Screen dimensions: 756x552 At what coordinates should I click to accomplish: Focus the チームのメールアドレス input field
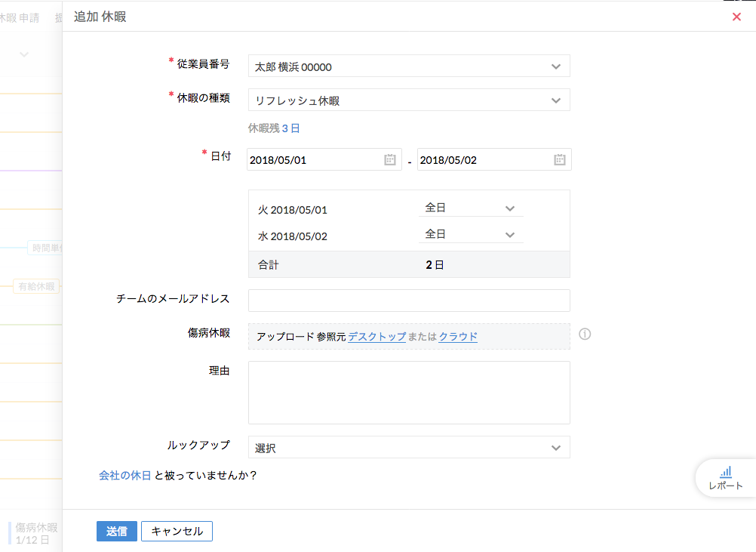pos(408,301)
